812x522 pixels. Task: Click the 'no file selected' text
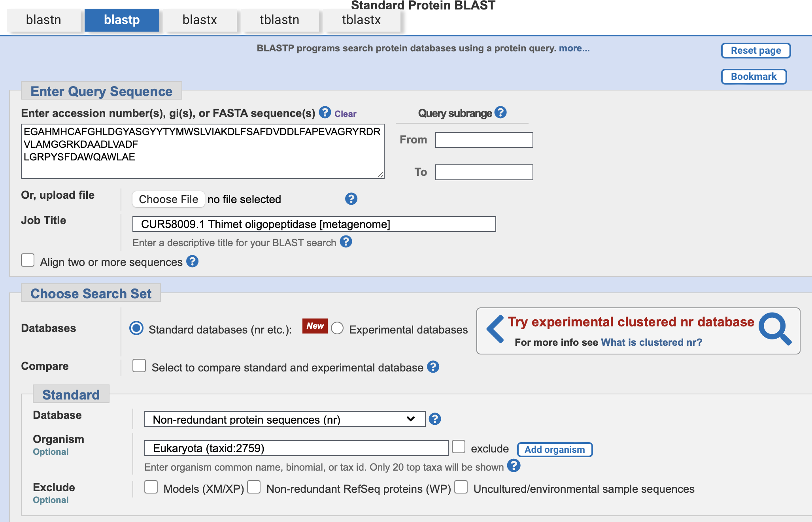244,199
